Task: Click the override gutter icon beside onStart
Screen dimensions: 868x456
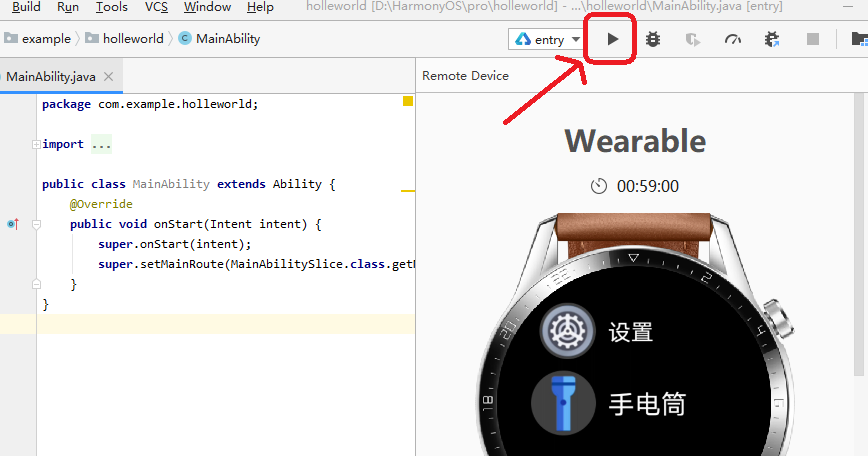Action: point(13,224)
